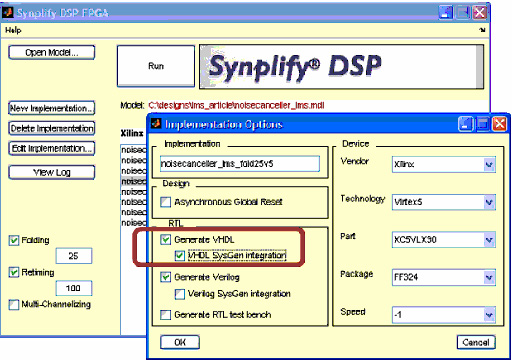The width and height of the screenshot is (512, 360).
Task: Open the Speed dropdown showing -1
Action: [444, 315]
